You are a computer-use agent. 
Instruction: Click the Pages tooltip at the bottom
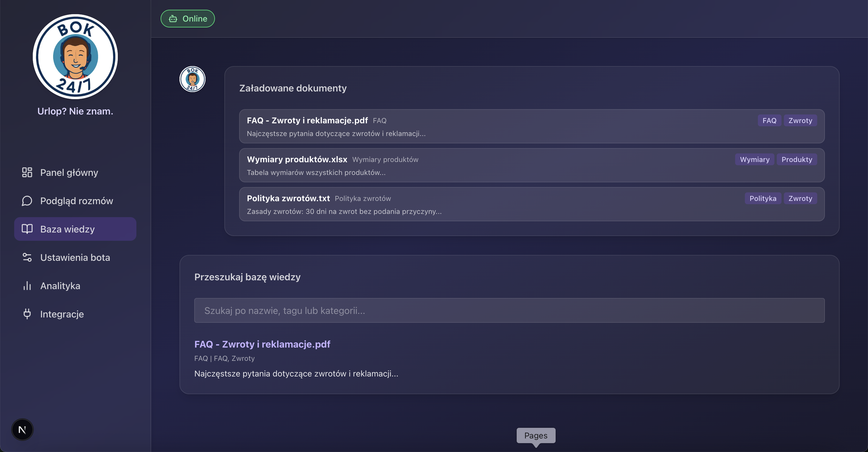(536, 435)
